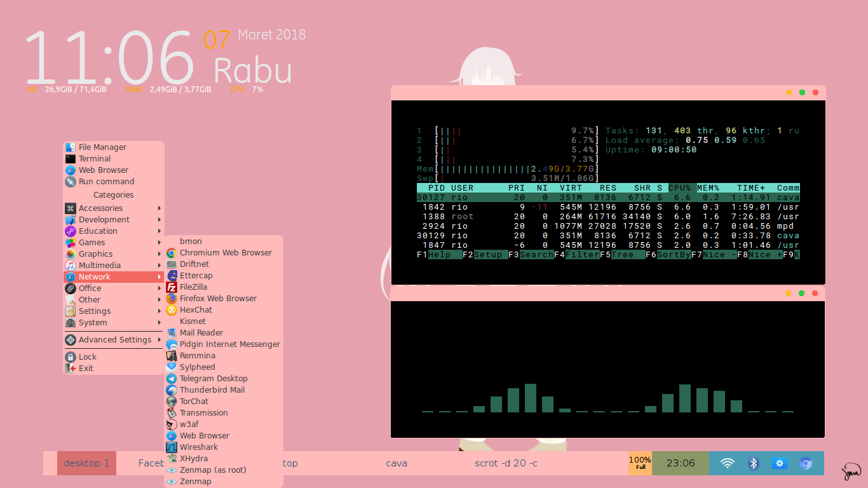Click the w3af icon
Screen dimensions: 868x488
(172, 424)
